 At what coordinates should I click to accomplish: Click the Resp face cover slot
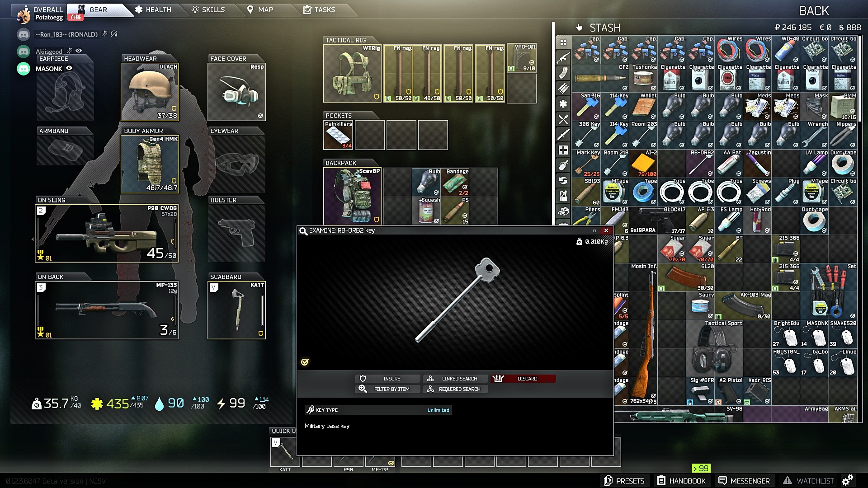point(236,92)
